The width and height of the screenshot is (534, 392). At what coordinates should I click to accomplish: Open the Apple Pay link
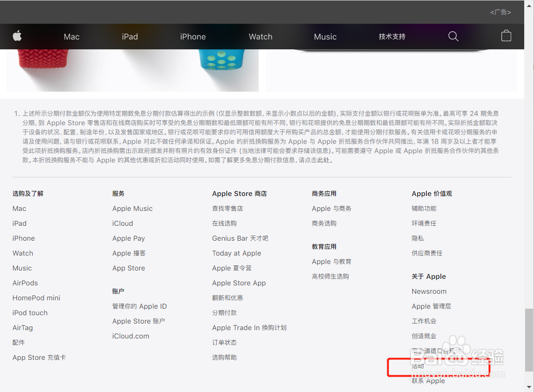(129, 238)
